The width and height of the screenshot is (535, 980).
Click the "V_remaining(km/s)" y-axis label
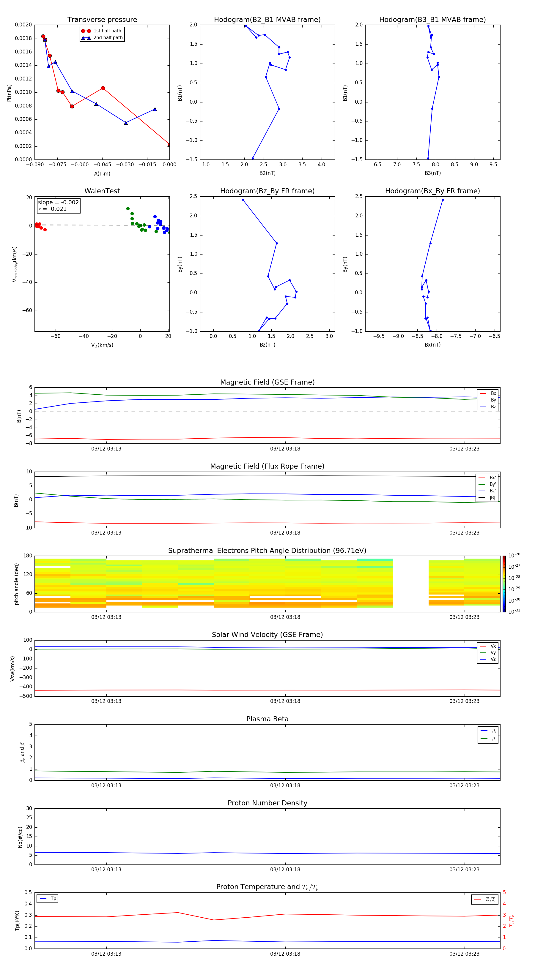(x=15, y=264)
